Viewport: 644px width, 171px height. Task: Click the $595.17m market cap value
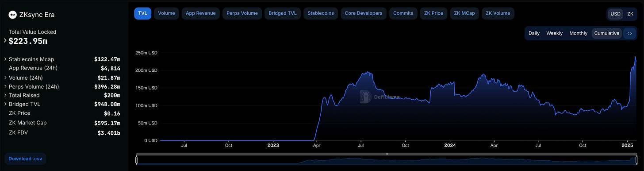[x=107, y=123]
